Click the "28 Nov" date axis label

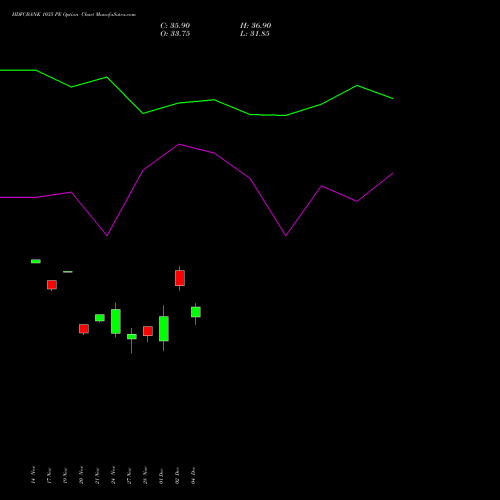(145, 475)
